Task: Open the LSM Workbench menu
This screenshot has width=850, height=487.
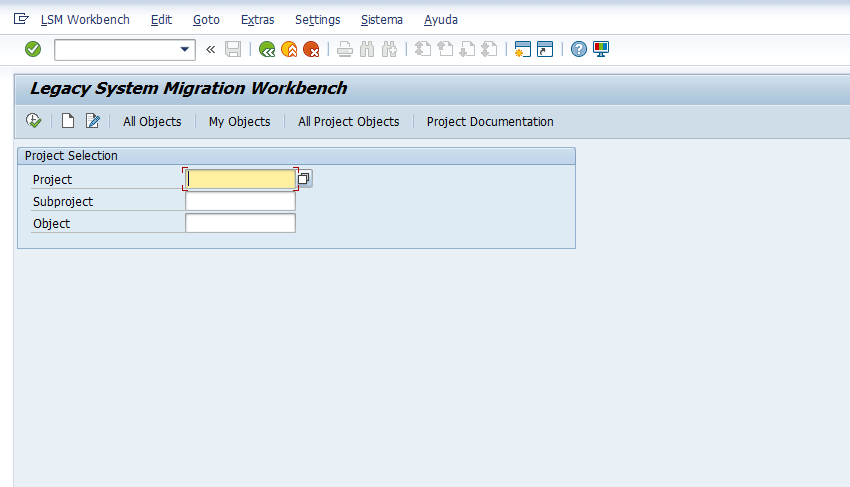Action: 85,20
